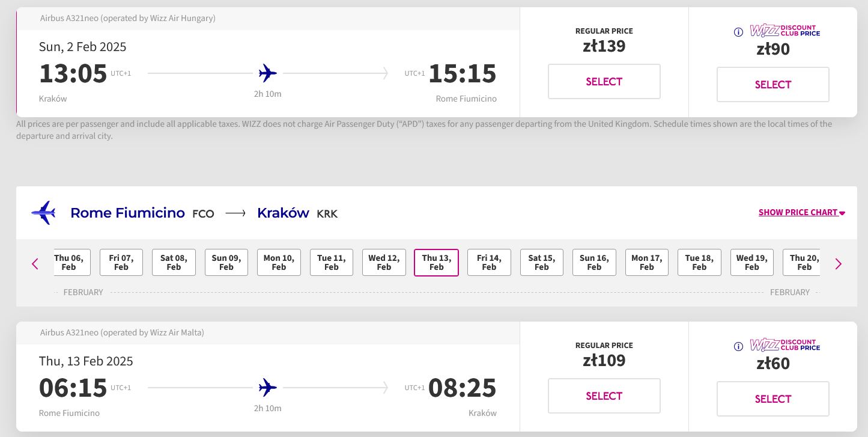Click the plane icon on the 06:15 Rome flight
Viewport: 868px width, 437px height.
[267, 388]
